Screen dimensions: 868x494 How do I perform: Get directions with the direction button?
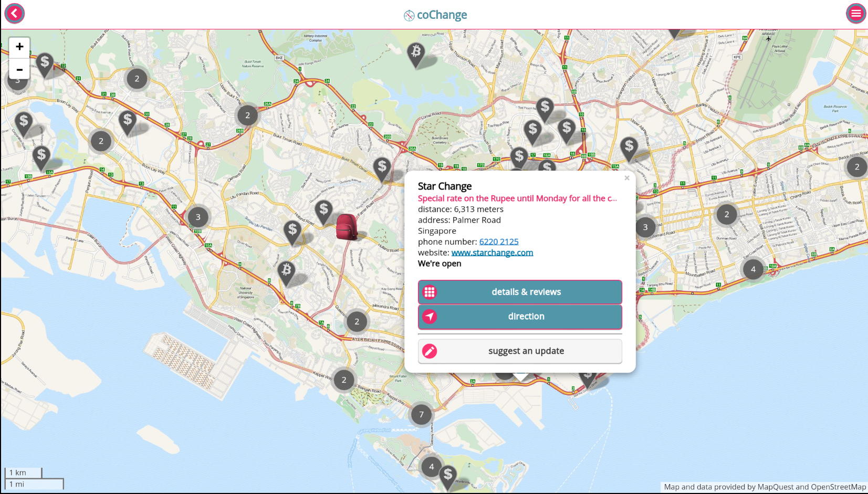[520, 317]
